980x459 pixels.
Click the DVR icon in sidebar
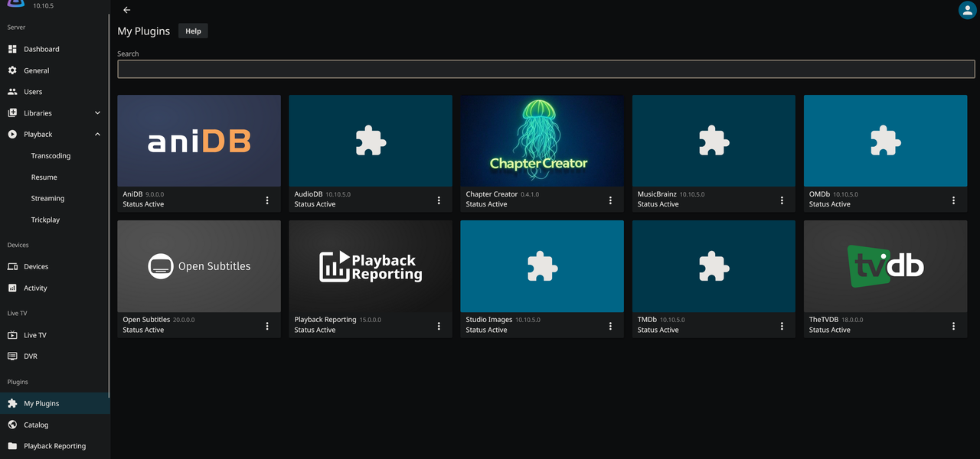(12, 356)
